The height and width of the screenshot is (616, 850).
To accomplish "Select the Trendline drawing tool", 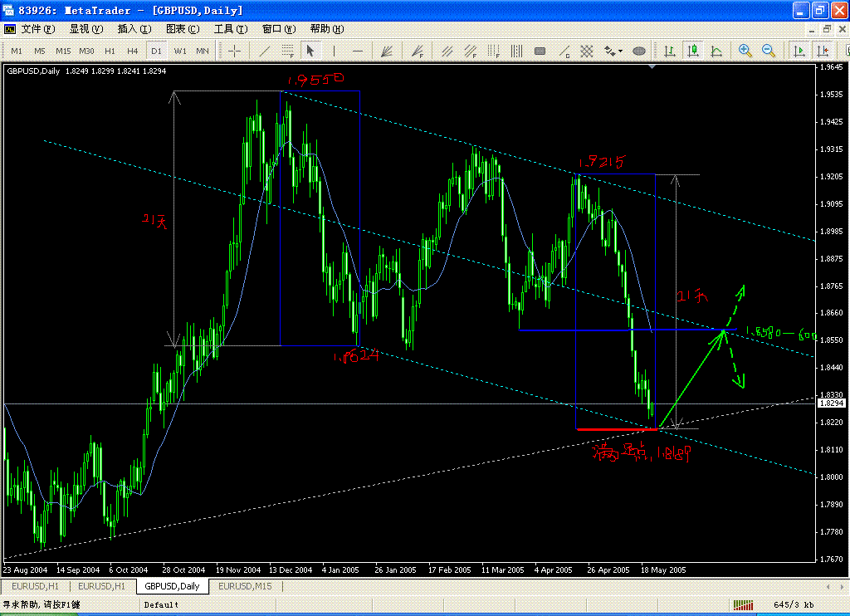I will point(264,51).
